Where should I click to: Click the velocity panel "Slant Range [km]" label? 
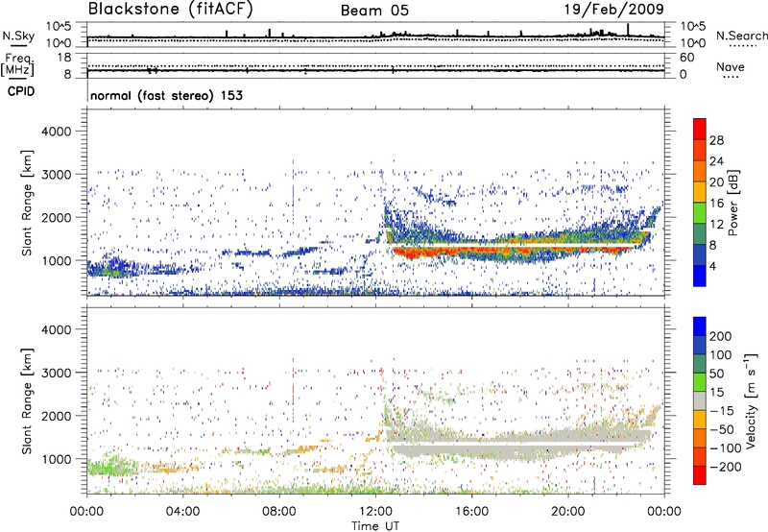[27, 401]
